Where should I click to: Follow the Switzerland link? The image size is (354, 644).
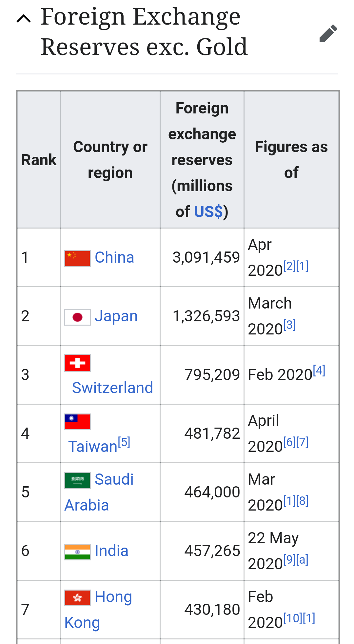click(112, 388)
